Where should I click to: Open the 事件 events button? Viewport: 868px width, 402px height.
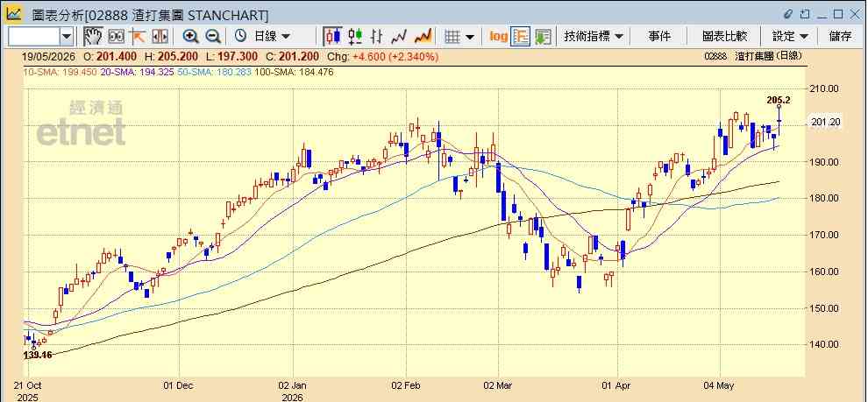point(659,37)
